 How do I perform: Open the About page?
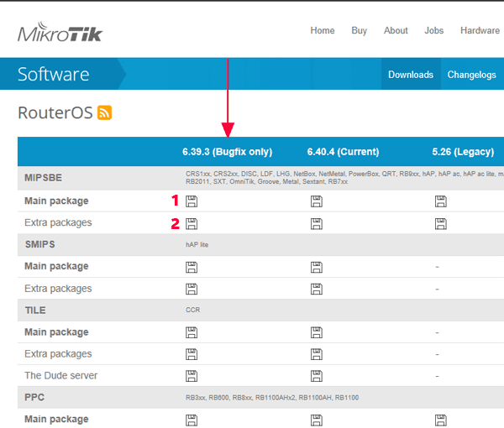pos(396,30)
